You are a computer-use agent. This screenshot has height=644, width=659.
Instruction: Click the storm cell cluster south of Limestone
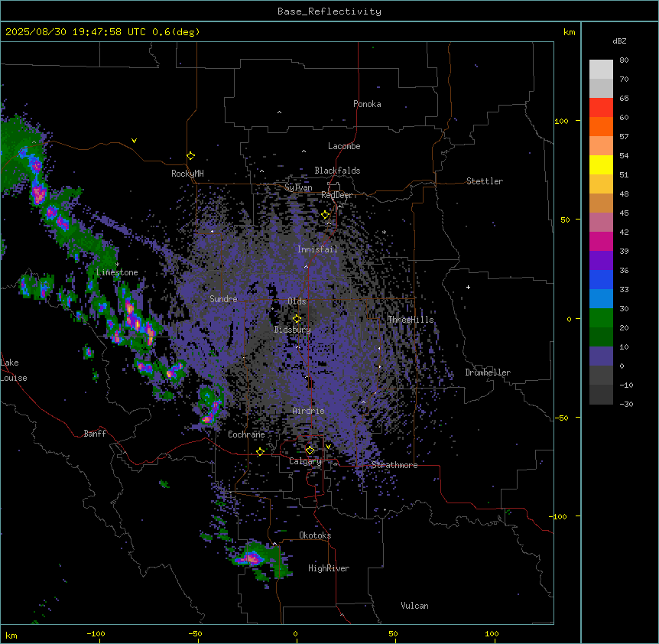(x=135, y=321)
